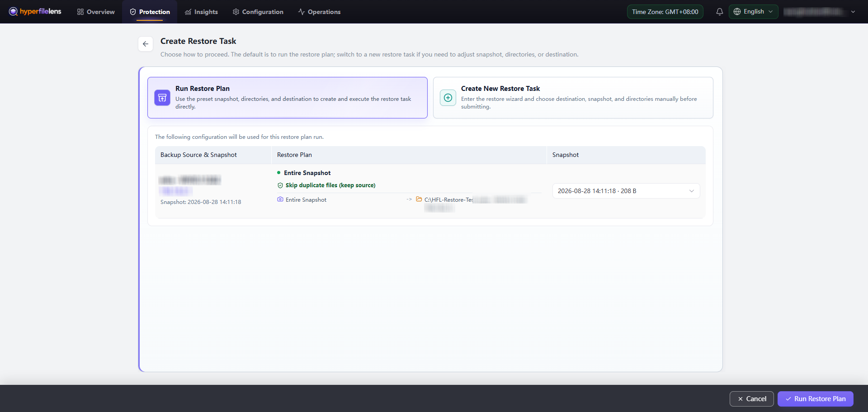
Task: Click the green Entire Snapshot status text
Action: tap(307, 173)
